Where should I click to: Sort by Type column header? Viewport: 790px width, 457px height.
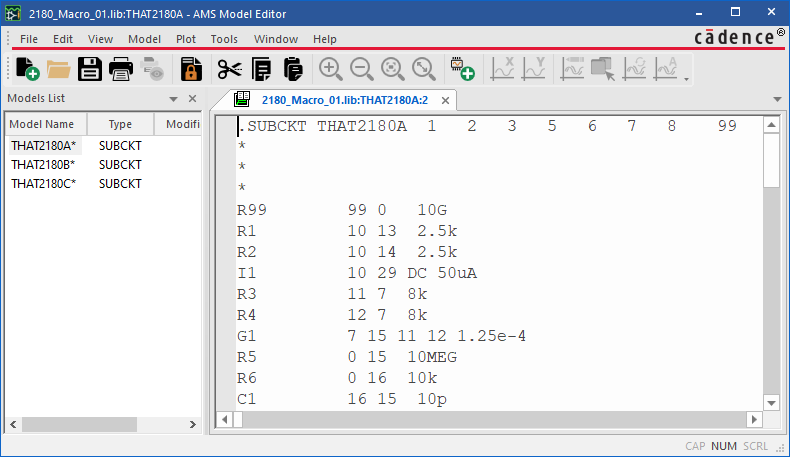pyautogui.click(x=120, y=124)
